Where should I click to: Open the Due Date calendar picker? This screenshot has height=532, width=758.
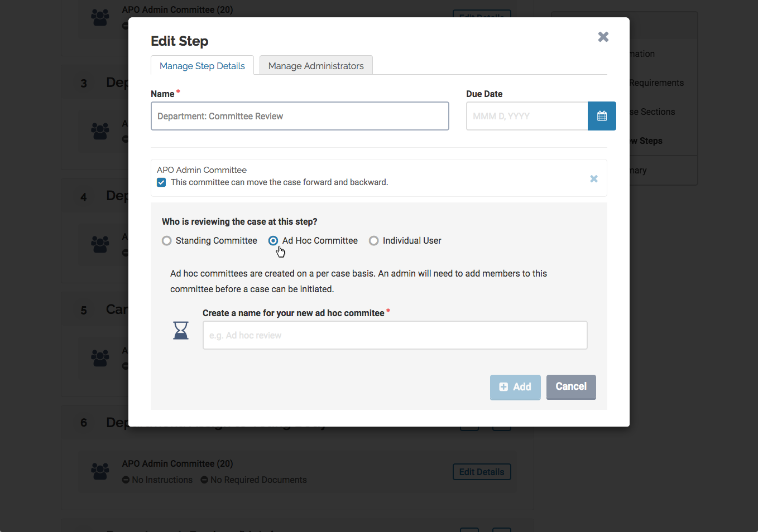click(x=602, y=116)
